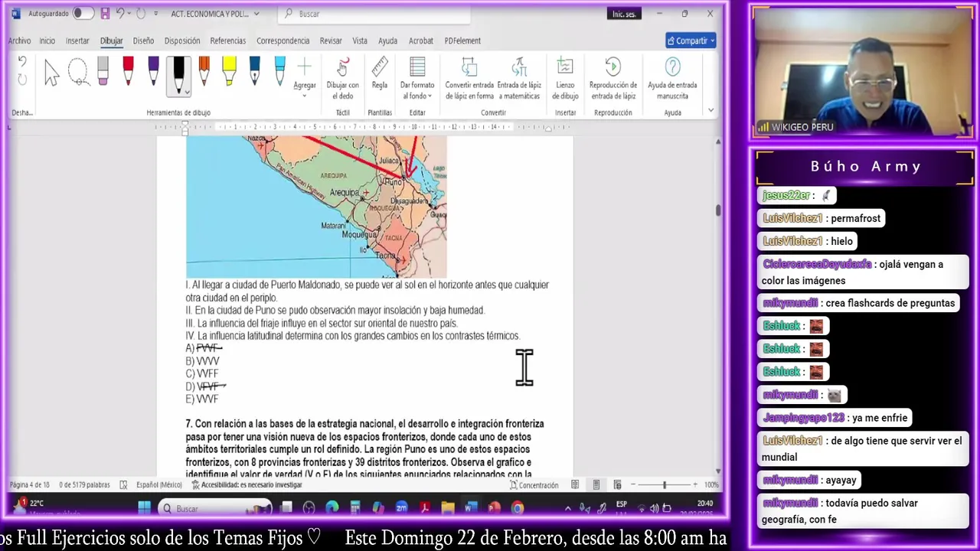Open the Referencias tab
This screenshot has height=551, width=980.
pos(228,41)
